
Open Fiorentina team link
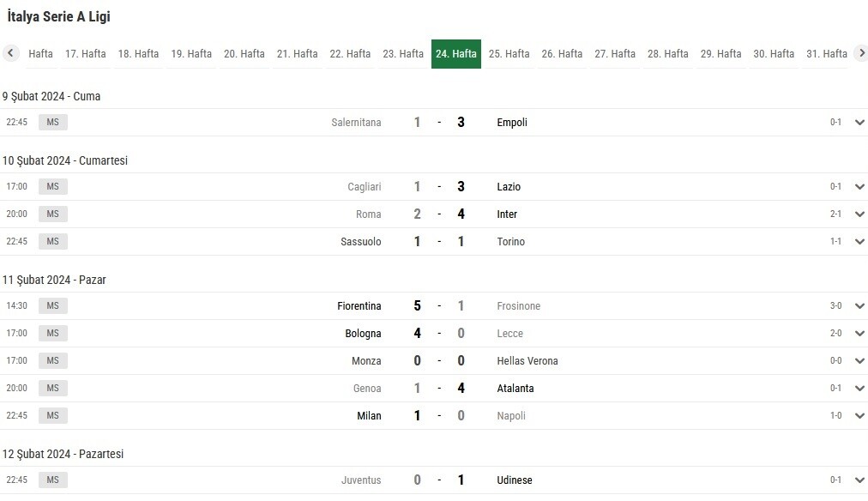tap(359, 305)
